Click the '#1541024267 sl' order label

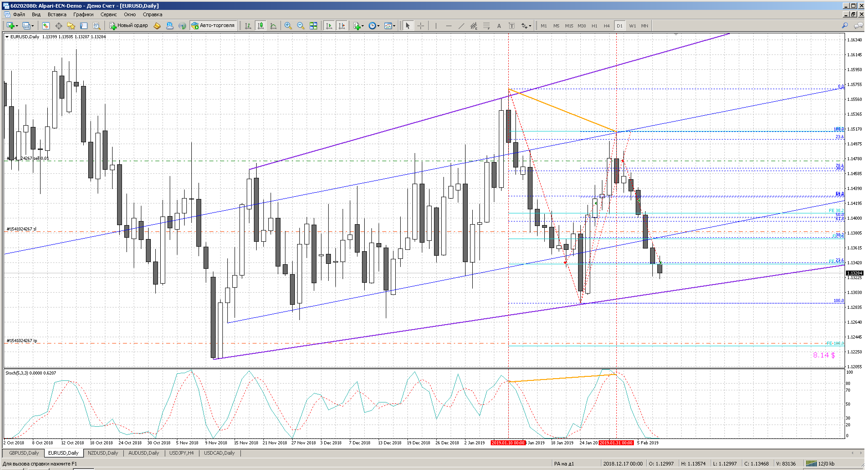tap(21, 229)
